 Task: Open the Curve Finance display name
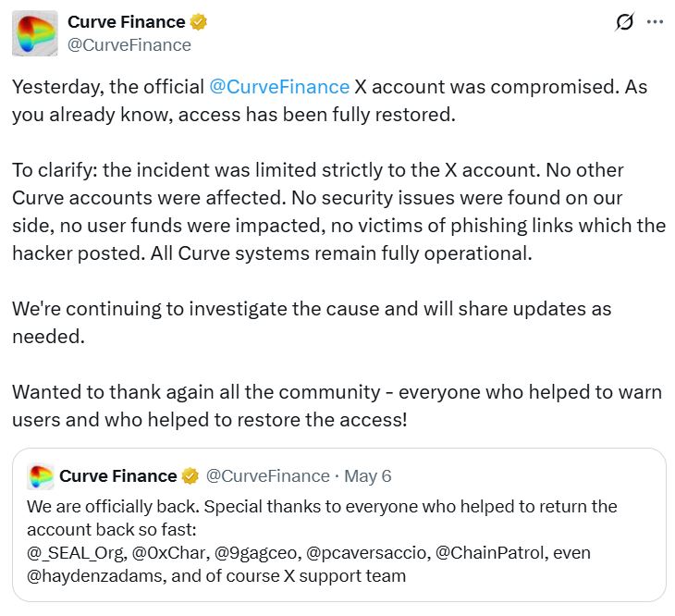click(x=125, y=22)
